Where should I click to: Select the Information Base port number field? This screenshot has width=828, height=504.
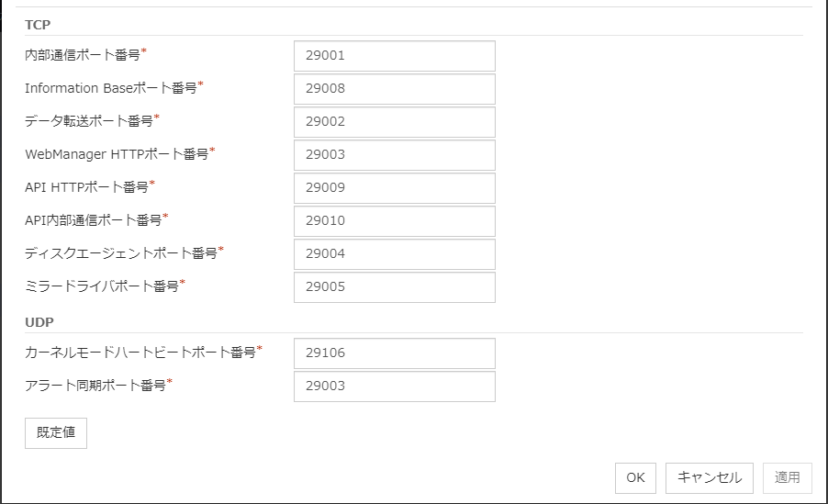(394, 88)
